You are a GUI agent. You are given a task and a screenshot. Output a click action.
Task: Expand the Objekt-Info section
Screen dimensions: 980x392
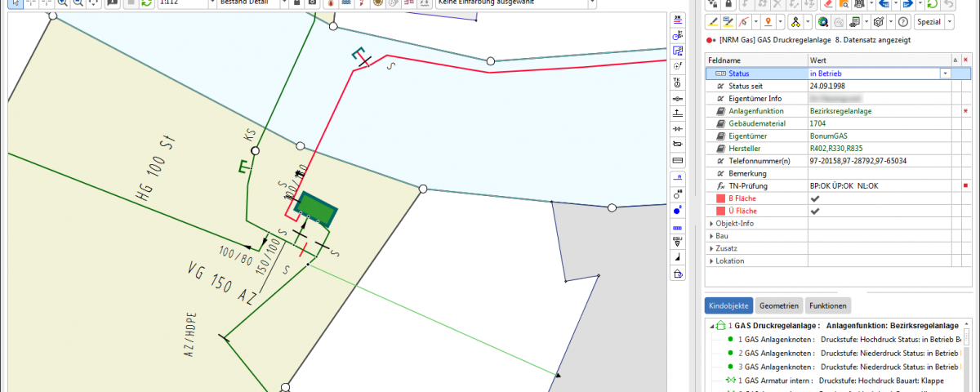711,223
